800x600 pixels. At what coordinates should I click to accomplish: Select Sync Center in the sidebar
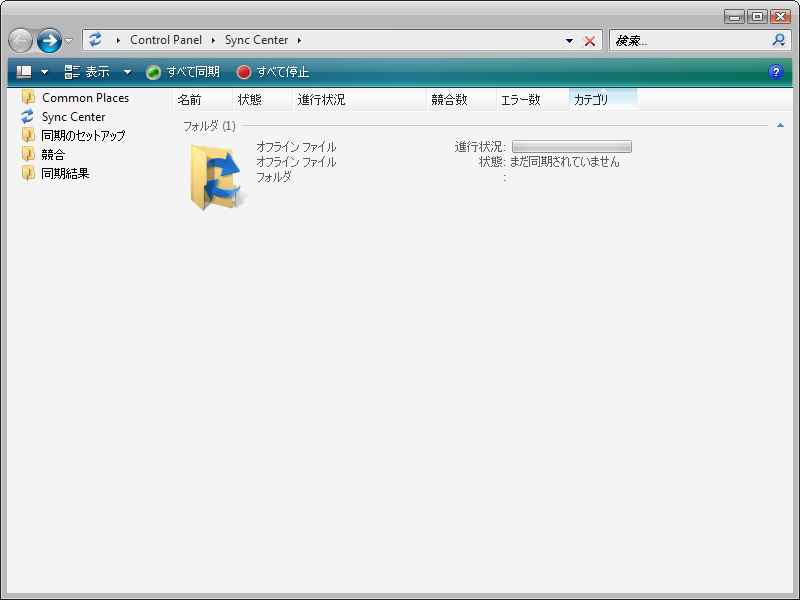(73, 117)
